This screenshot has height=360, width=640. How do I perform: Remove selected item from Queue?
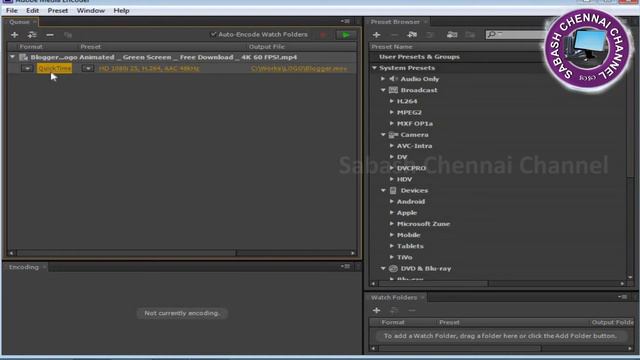[50, 35]
